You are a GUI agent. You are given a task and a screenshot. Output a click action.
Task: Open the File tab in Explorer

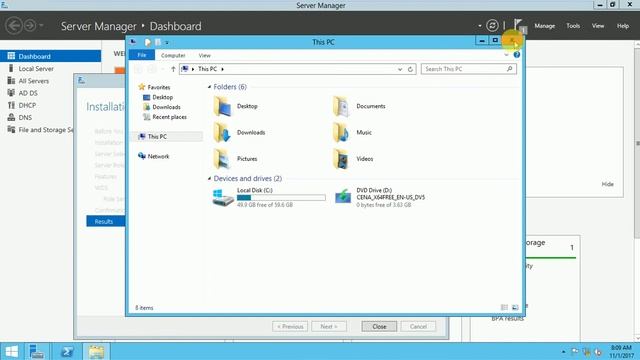[142, 55]
